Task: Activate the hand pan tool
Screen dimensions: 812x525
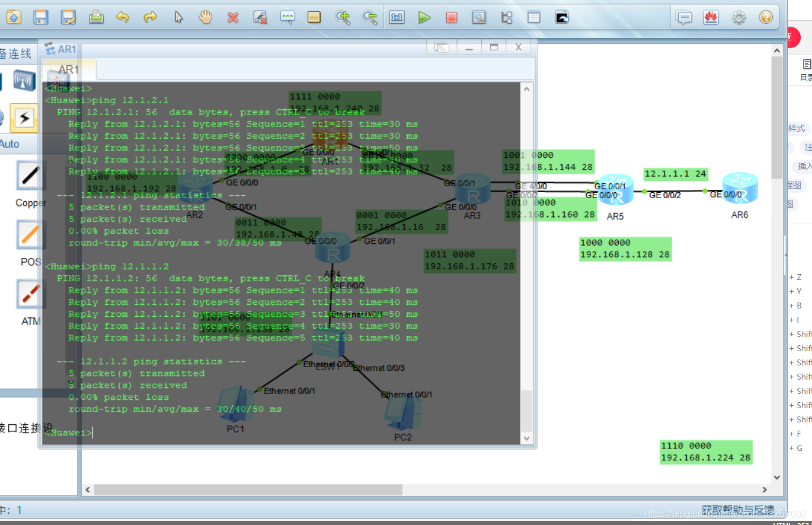Action: click(205, 17)
